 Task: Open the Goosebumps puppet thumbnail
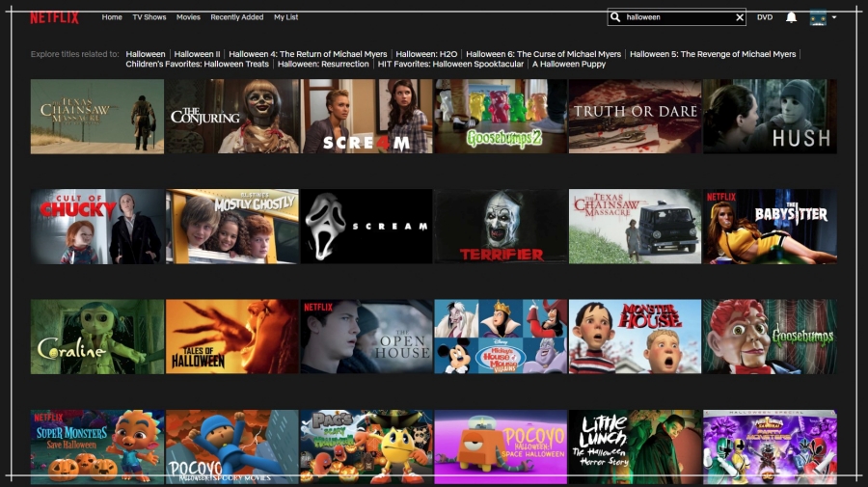[770, 337]
